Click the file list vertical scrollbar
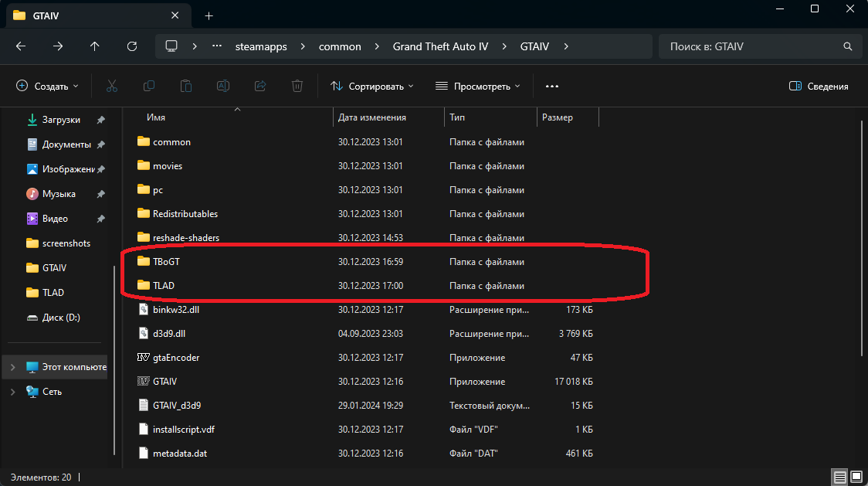Screen dimensions: 868x486 pyautogui.click(x=861, y=238)
